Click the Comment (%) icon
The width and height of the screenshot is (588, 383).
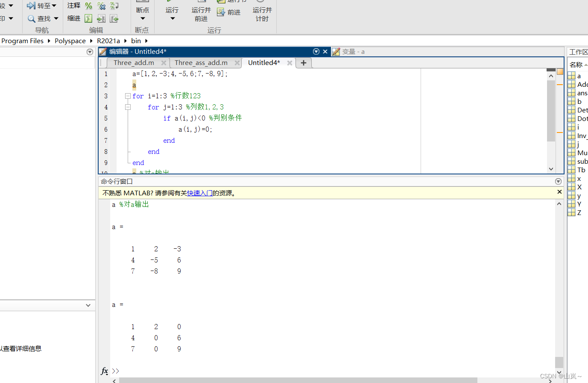(88, 6)
